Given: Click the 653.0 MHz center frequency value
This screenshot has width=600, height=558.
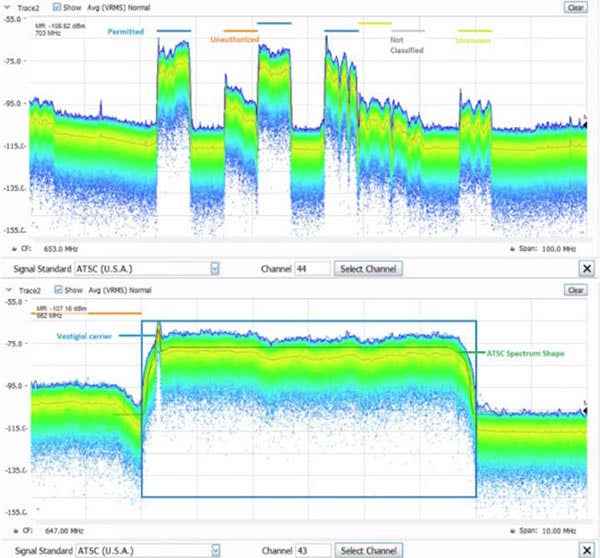Looking at the screenshot, I should click(x=61, y=249).
